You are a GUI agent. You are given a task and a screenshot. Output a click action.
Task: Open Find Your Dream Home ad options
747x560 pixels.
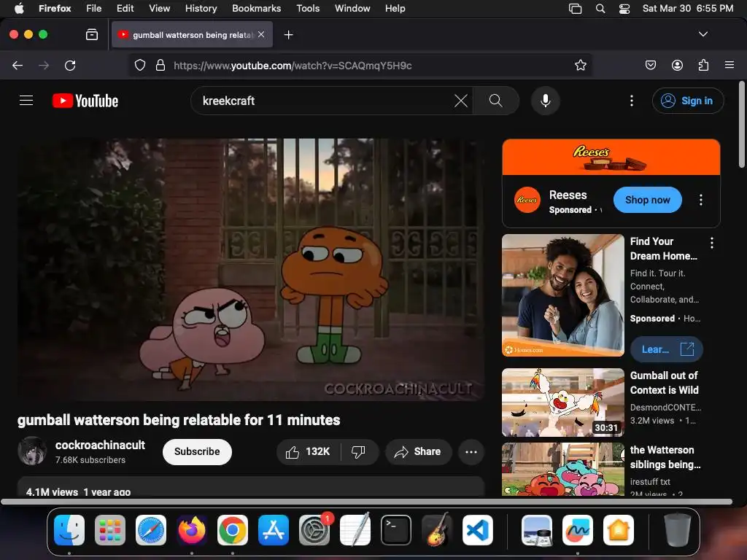coord(712,243)
